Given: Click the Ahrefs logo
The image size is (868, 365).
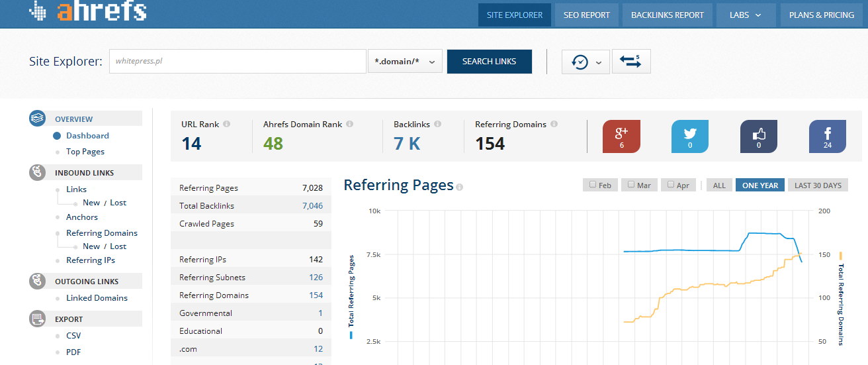Looking at the screenshot, I should tap(88, 12).
